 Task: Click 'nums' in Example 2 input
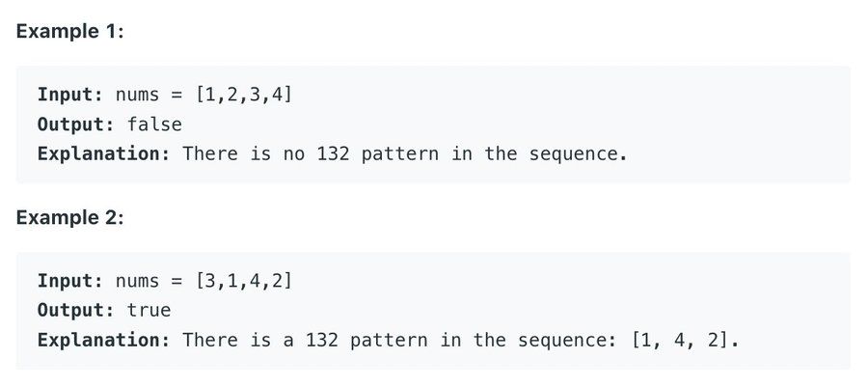tap(137, 281)
